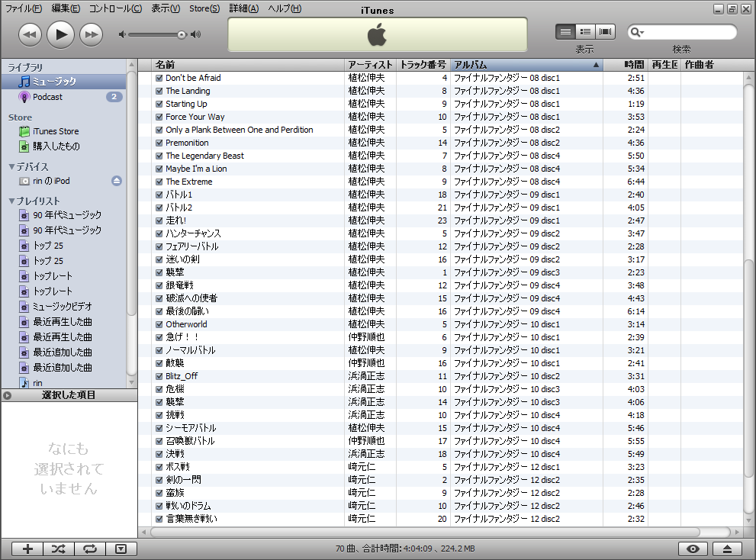
Task: Add a new playlist with plus button
Action: click(x=27, y=549)
